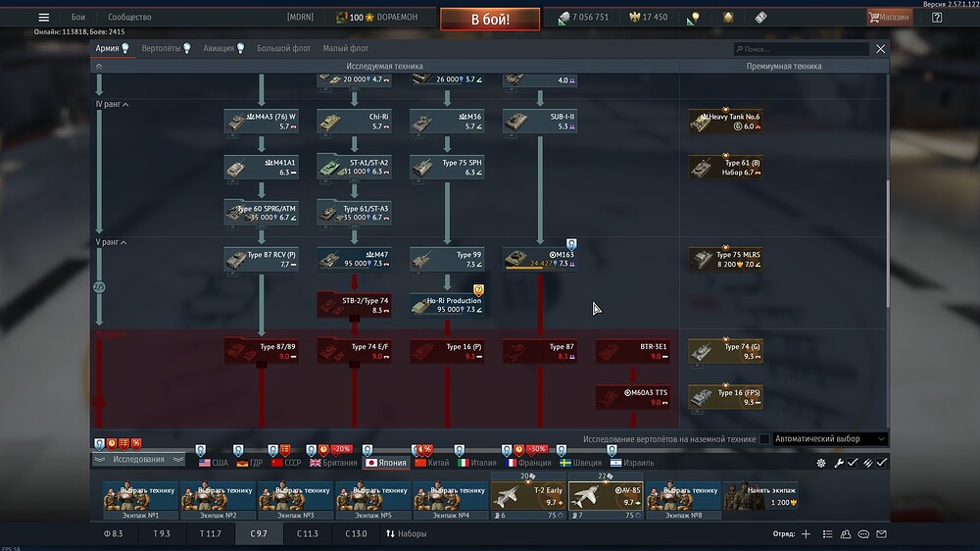Toggle helicopter research on ground vehicles checkbox

click(764, 439)
